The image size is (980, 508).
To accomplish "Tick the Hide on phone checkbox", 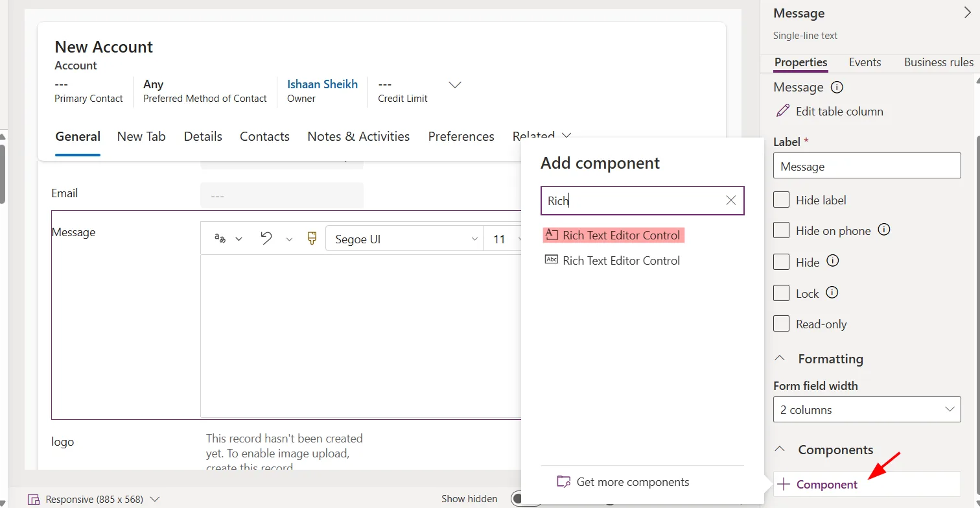I will (x=781, y=230).
